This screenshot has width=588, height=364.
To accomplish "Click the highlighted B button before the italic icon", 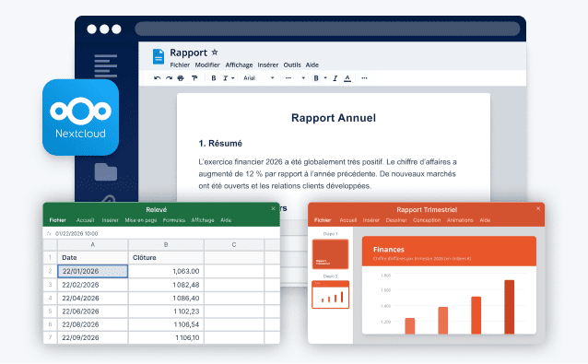I will tap(316, 78).
